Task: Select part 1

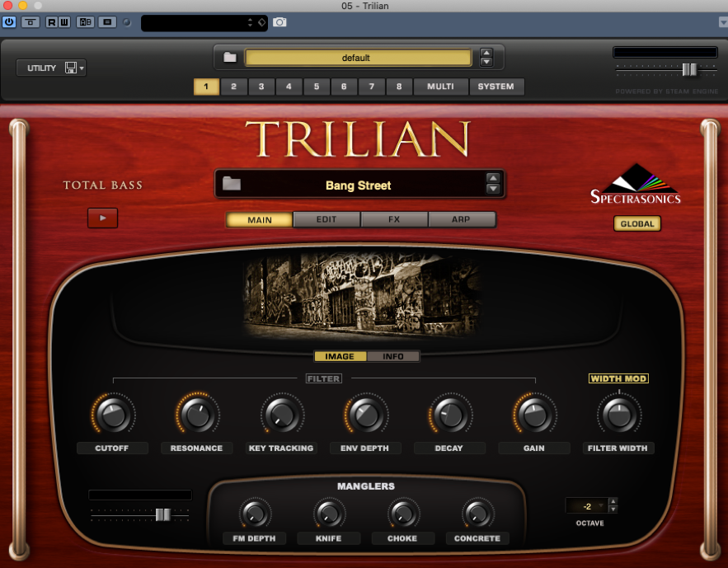Action: tap(206, 87)
